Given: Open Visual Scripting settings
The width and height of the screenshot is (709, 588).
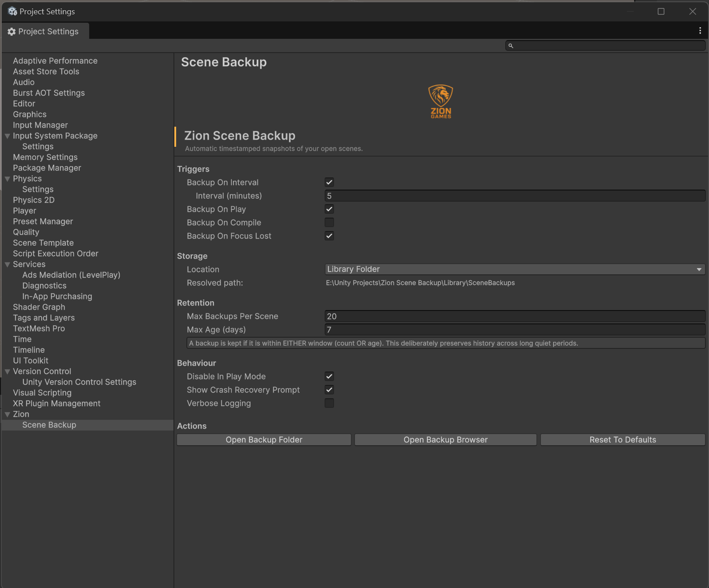Looking at the screenshot, I should click(x=42, y=393).
